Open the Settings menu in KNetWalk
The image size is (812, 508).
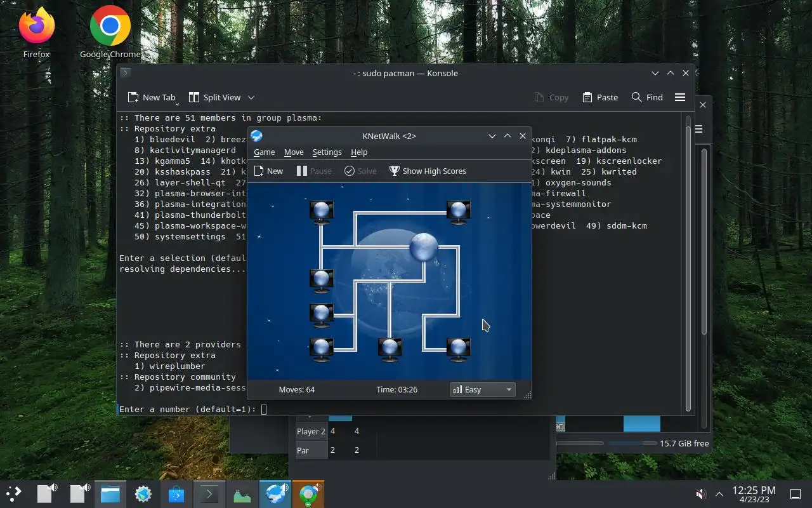(x=327, y=152)
